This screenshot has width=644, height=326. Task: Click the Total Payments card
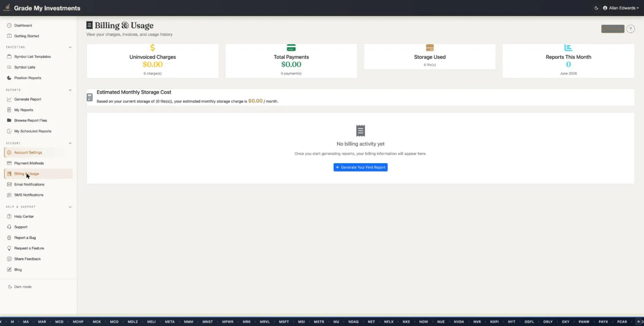click(x=291, y=61)
